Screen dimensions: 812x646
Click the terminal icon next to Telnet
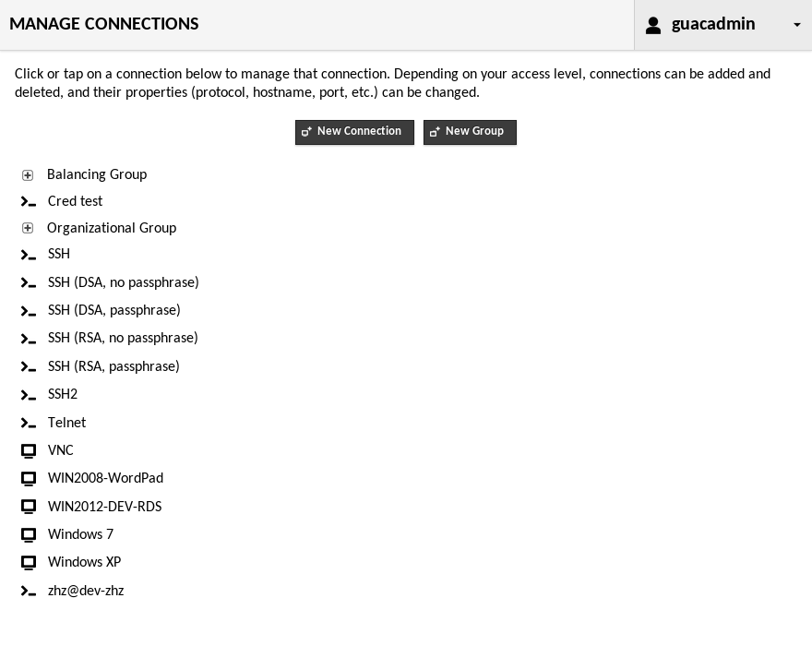29,424
